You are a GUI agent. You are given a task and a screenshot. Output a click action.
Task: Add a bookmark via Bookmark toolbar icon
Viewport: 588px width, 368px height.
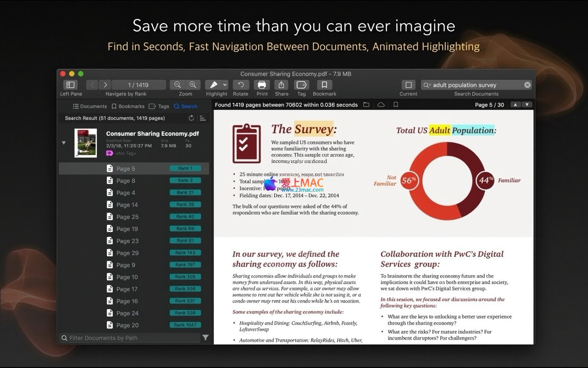324,85
